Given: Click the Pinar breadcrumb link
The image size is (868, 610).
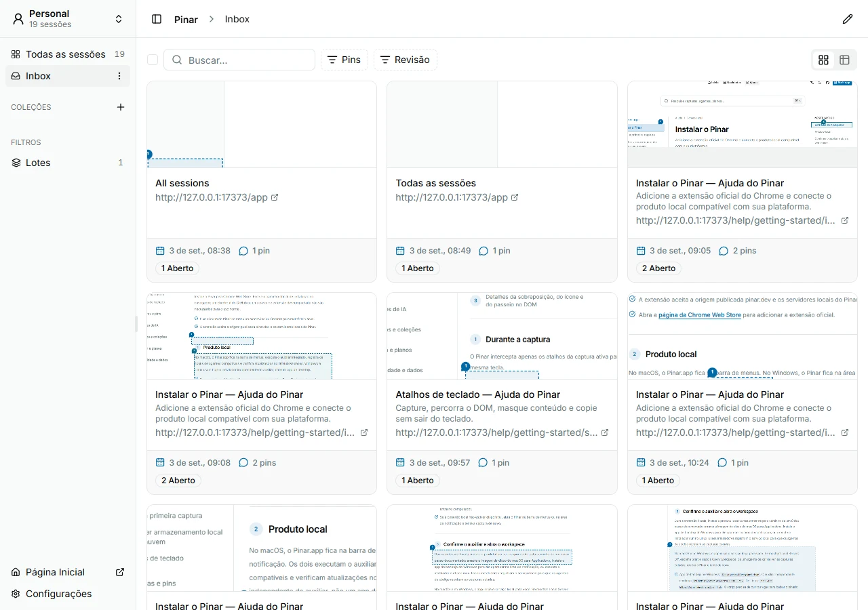Looking at the screenshot, I should [186, 19].
